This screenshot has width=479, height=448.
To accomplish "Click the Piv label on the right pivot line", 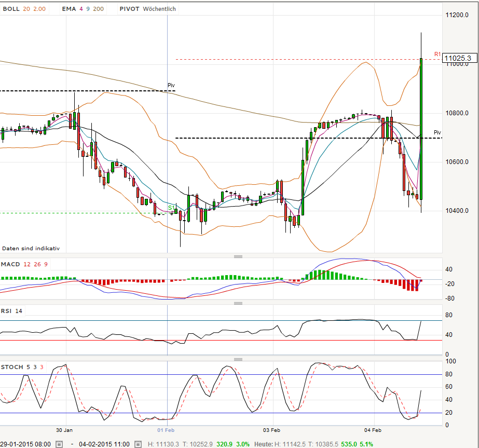I will click(437, 132).
